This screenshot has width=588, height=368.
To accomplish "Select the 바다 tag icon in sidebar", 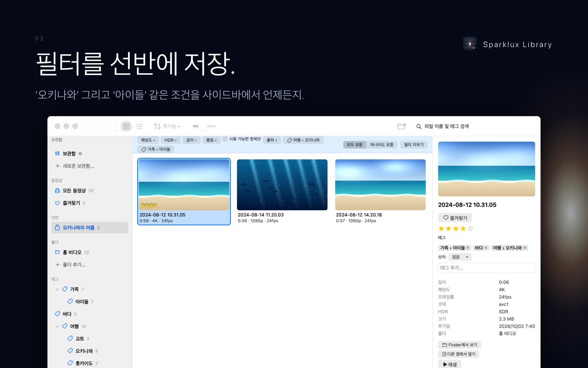I will 58,314.
